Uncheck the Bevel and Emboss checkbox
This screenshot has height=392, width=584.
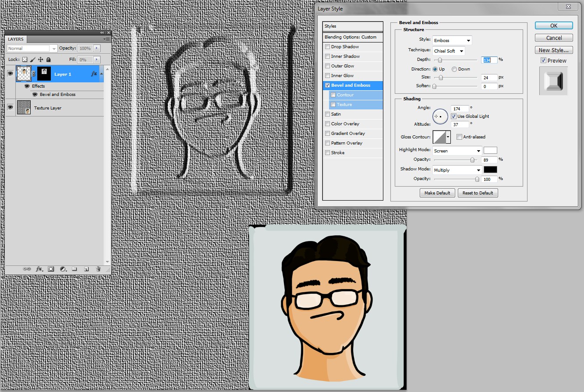[x=327, y=85]
